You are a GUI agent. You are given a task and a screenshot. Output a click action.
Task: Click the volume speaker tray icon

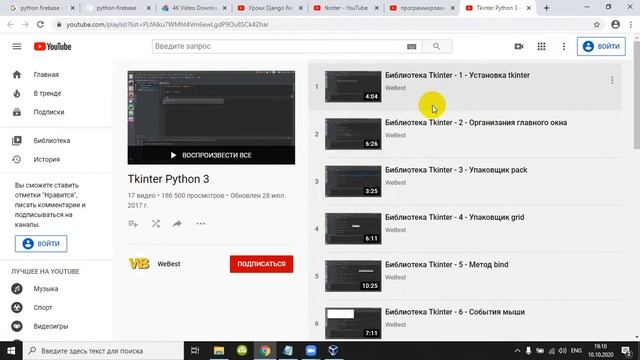[x=562, y=351]
